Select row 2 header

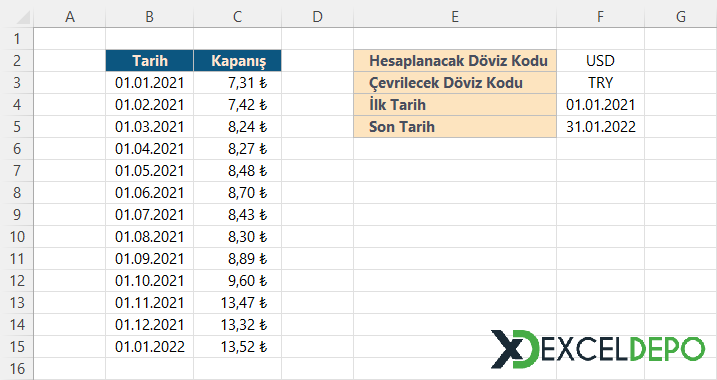(x=17, y=61)
